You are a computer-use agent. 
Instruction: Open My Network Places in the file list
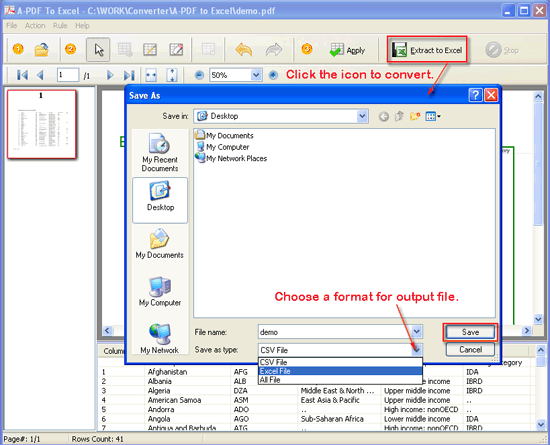231,158
